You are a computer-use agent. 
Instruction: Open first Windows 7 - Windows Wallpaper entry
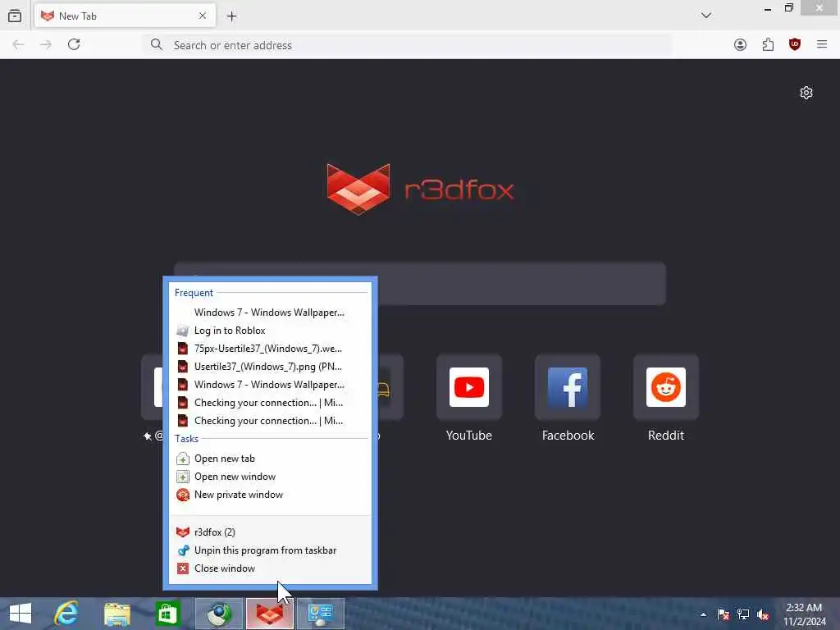pos(270,313)
